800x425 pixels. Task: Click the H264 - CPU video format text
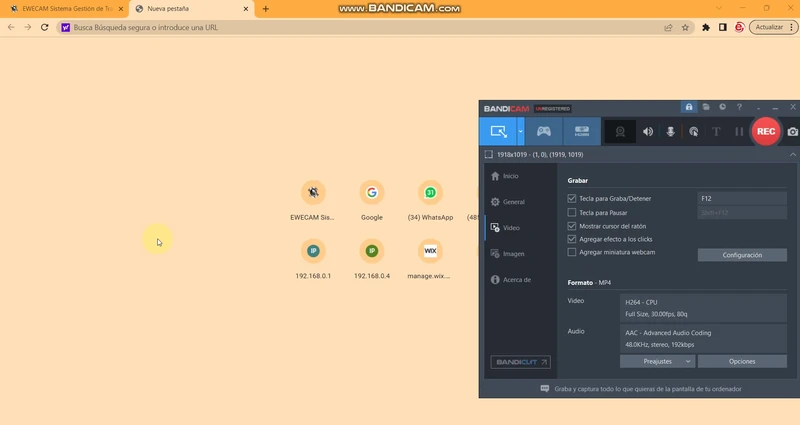click(641, 302)
